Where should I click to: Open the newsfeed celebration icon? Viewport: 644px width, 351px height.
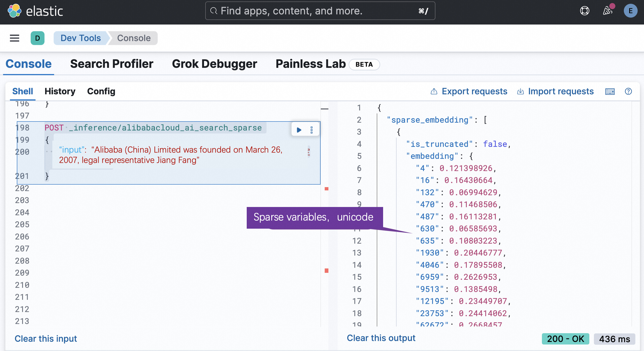tap(608, 10)
